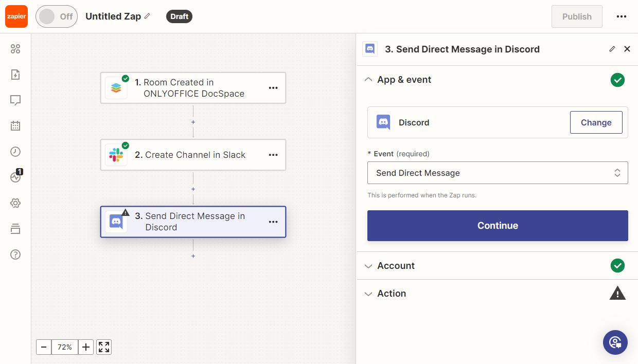The image size is (638, 364).
Task: Zoom in the canvas with plus button
Action: 86,347
